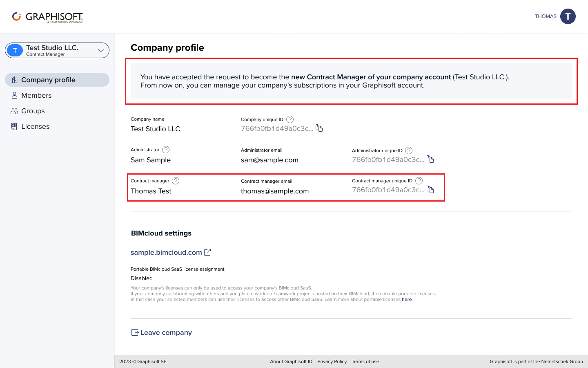The width and height of the screenshot is (588, 368).
Task: Click the Company profile building icon
Action: 14,80
